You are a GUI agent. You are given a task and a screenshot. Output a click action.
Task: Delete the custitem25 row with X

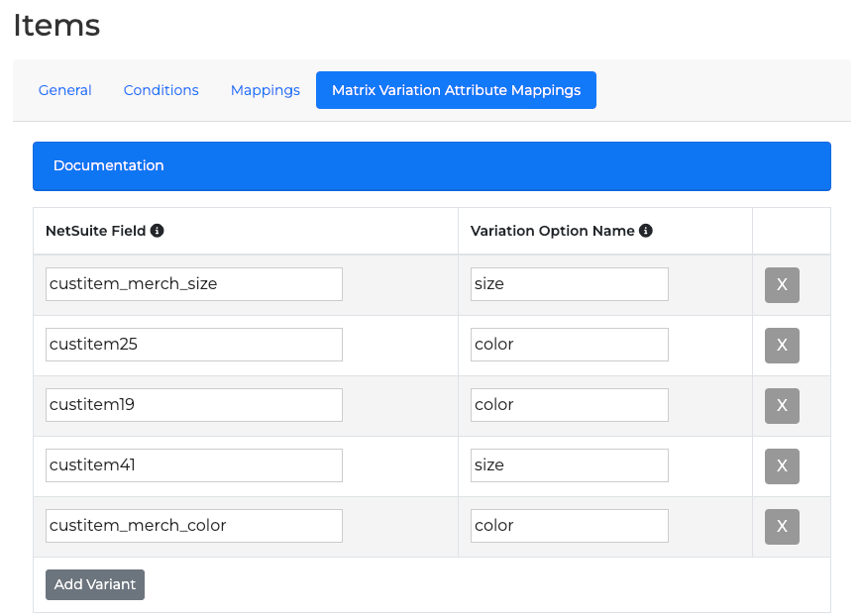(x=782, y=346)
